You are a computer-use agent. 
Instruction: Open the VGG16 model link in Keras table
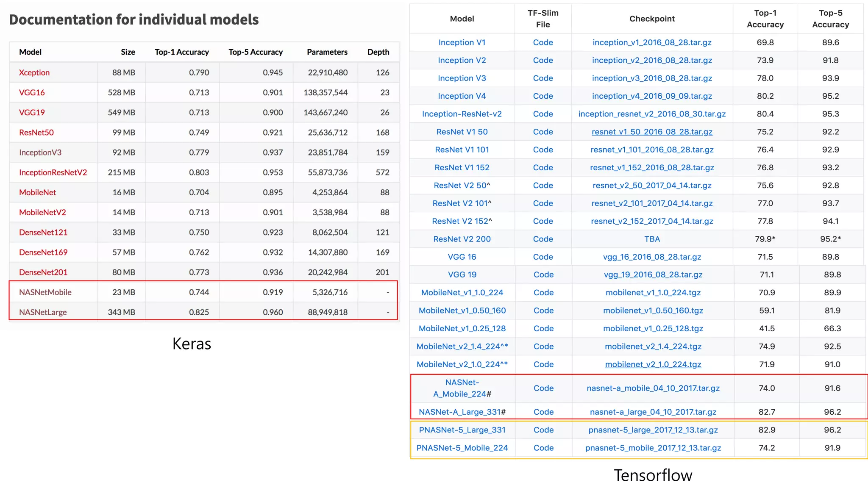pos(32,92)
